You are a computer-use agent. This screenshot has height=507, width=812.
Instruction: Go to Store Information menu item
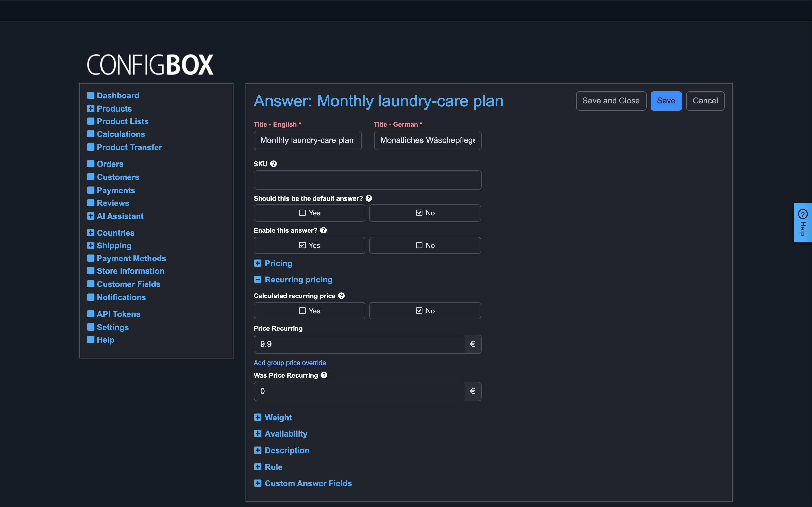point(130,271)
